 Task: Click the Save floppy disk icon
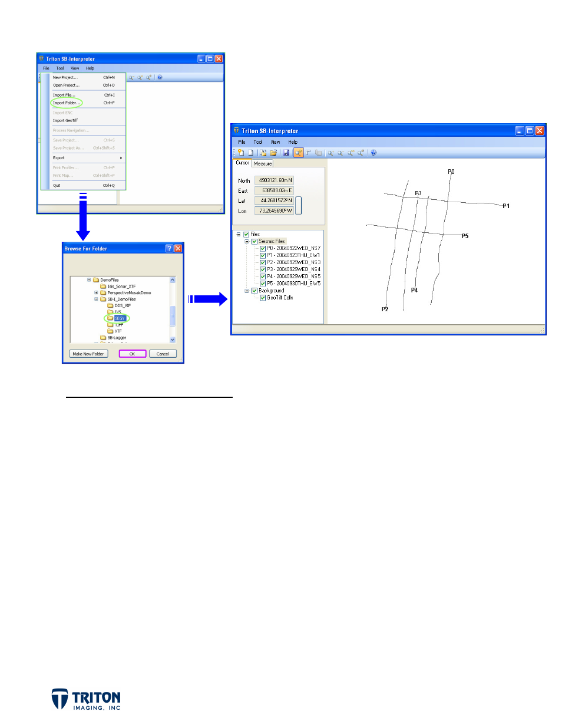(286, 153)
